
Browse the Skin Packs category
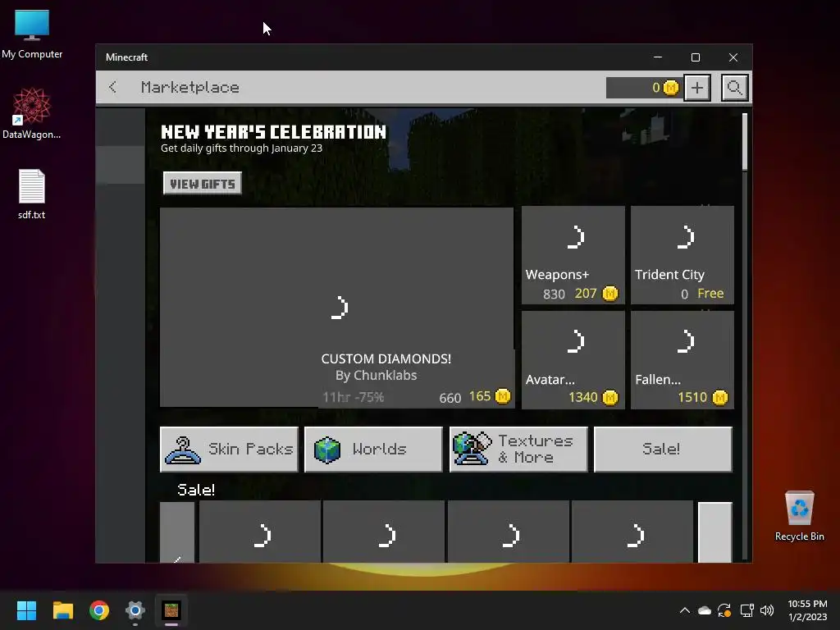tap(230, 450)
